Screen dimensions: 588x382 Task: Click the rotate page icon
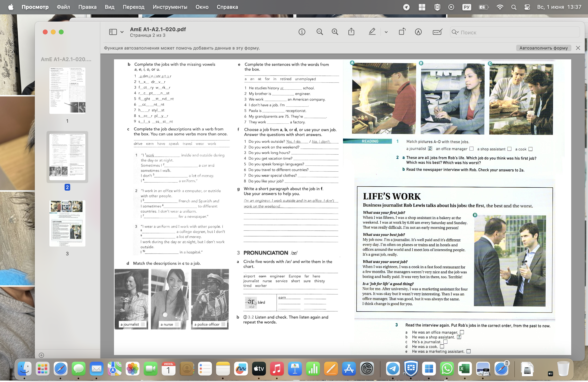point(402,32)
